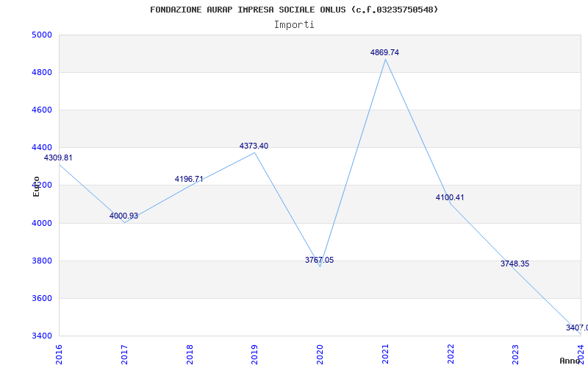Select the 4309.81 data label
588x368 pixels.
tap(58, 158)
